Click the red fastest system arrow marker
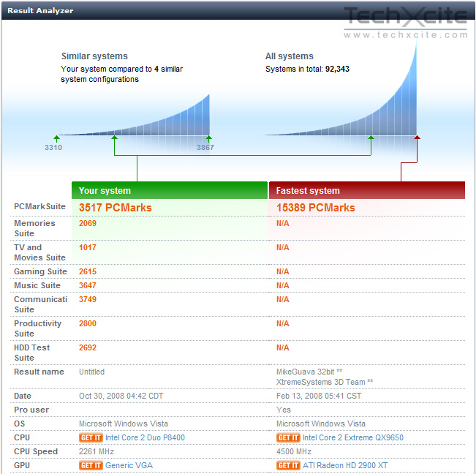The height and width of the screenshot is (474, 476). coord(417,138)
